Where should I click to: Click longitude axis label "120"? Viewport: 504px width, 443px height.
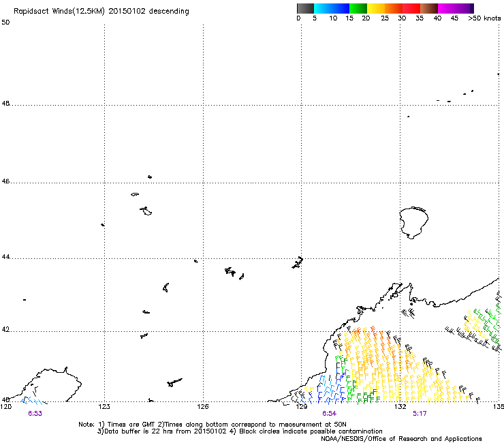(x=5, y=407)
